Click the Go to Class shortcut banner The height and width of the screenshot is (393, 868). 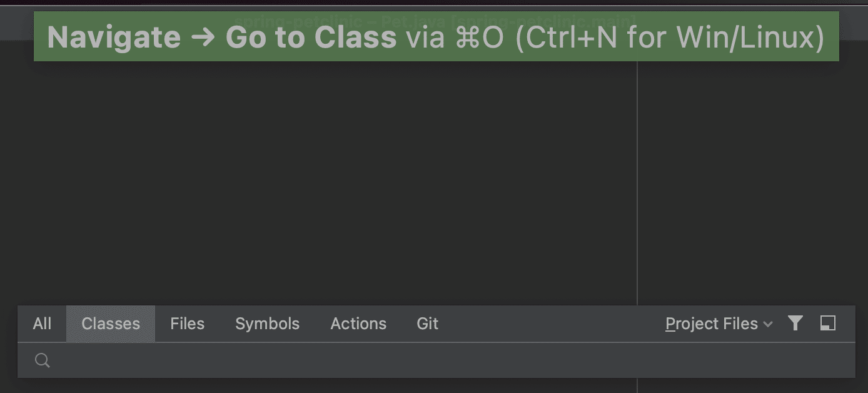[434, 36]
